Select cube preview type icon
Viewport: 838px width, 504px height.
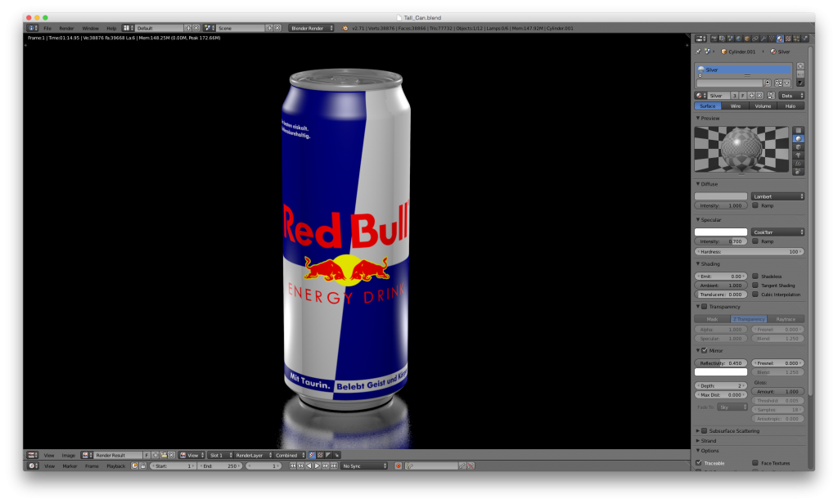[x=799, y=146]
